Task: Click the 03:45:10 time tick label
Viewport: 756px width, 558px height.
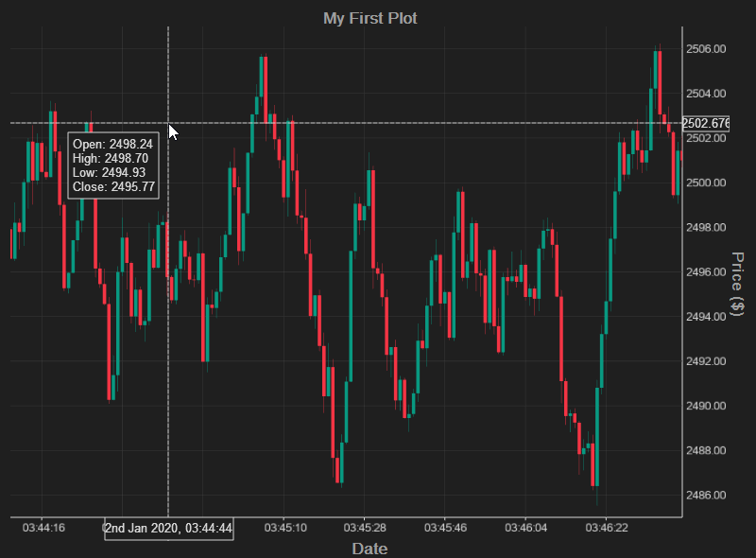Action: [285, 528]
